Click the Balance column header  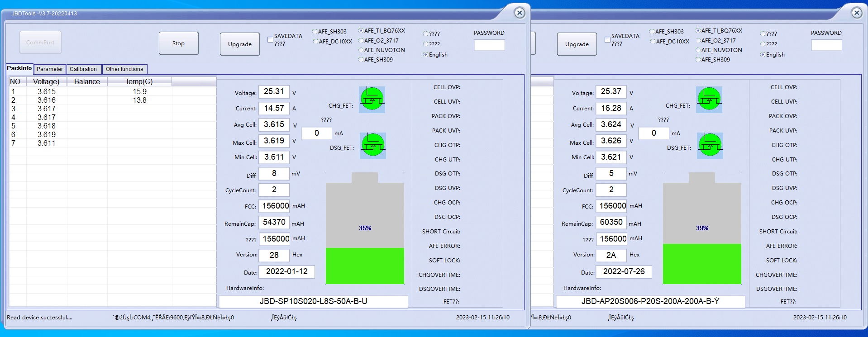pyautogui.click(x=87, y=82)
